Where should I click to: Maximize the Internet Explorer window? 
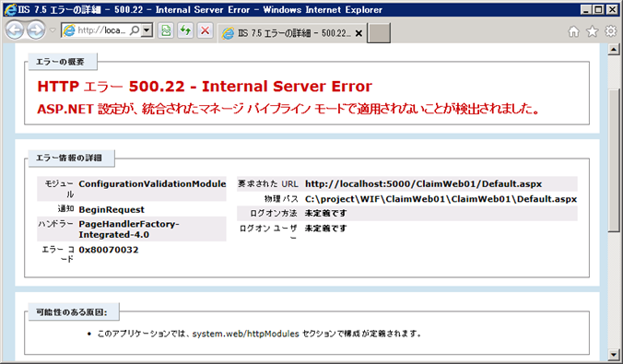tap(598, 9)
